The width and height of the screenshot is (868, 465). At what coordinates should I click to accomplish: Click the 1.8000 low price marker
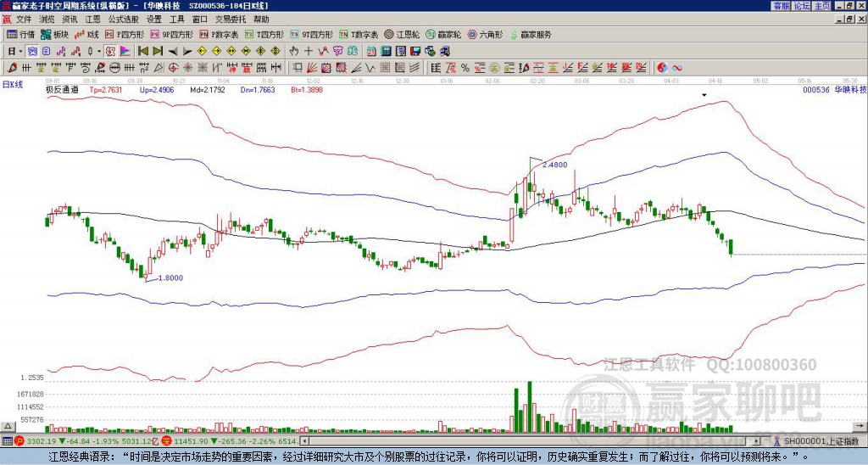point(170,277)
